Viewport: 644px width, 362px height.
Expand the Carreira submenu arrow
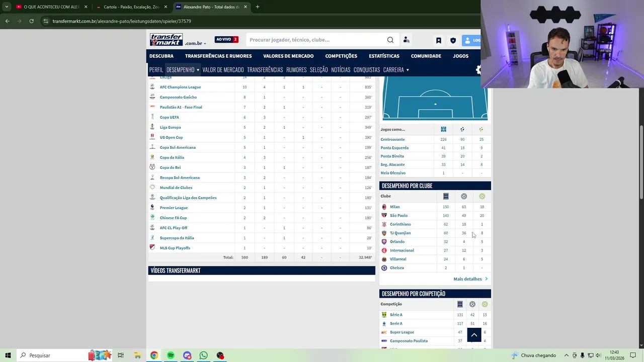(x=408, y=70)
